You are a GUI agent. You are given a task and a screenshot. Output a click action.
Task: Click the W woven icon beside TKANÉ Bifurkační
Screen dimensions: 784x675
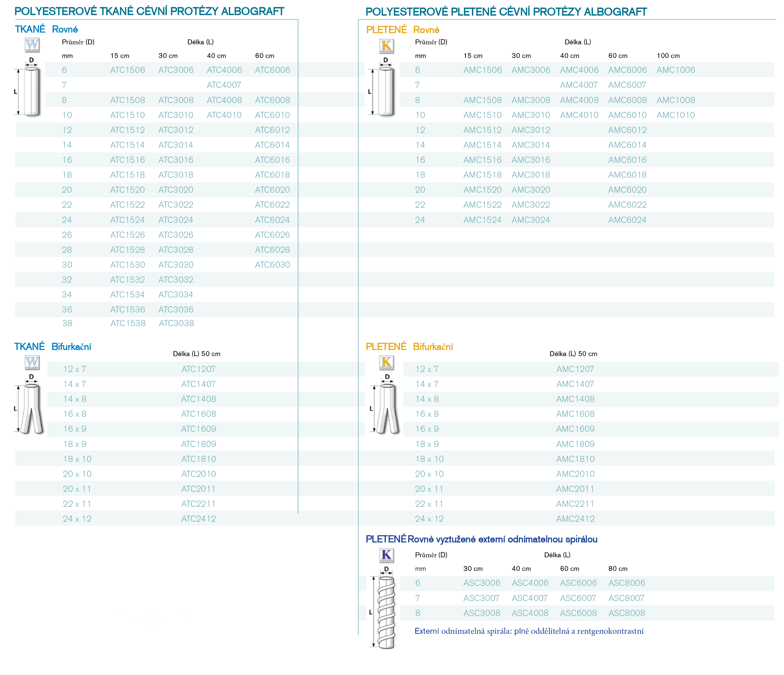(x=32, y=362)
